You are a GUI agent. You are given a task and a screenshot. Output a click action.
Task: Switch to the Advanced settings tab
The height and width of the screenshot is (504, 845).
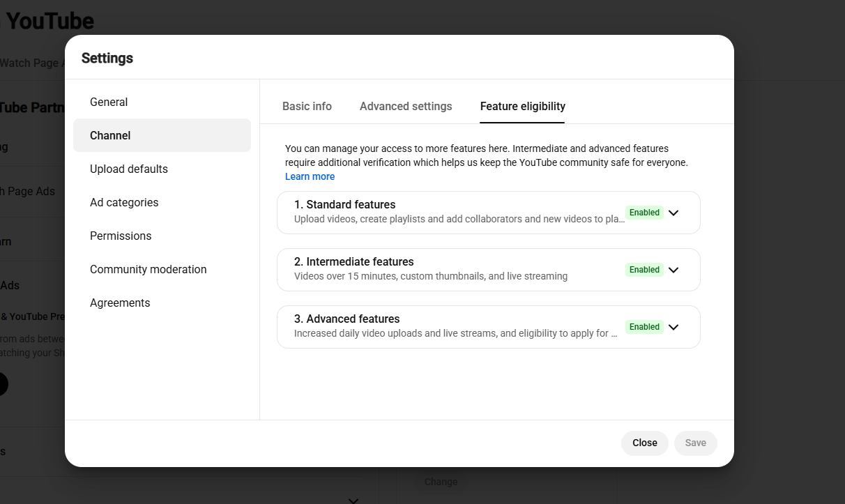[406, 107]
